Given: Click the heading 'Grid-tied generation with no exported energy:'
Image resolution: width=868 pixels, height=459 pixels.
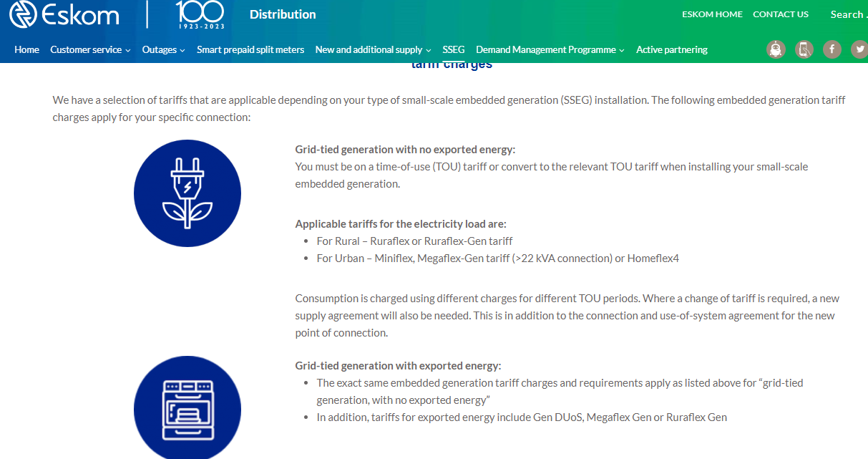Looking at the screenshot, I should (405, 150).
